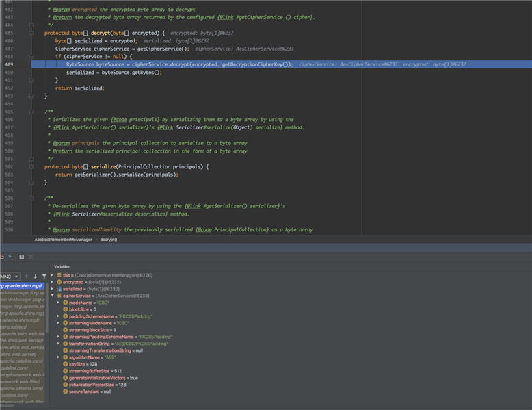532x410 pixels.
Task: Click 'getCipherService()' call on line 487
Action: click(163, 49)
